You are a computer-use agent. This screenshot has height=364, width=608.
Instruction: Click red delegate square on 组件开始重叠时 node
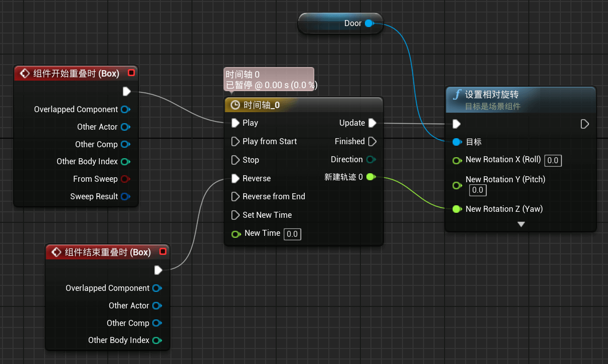[131, 73]
